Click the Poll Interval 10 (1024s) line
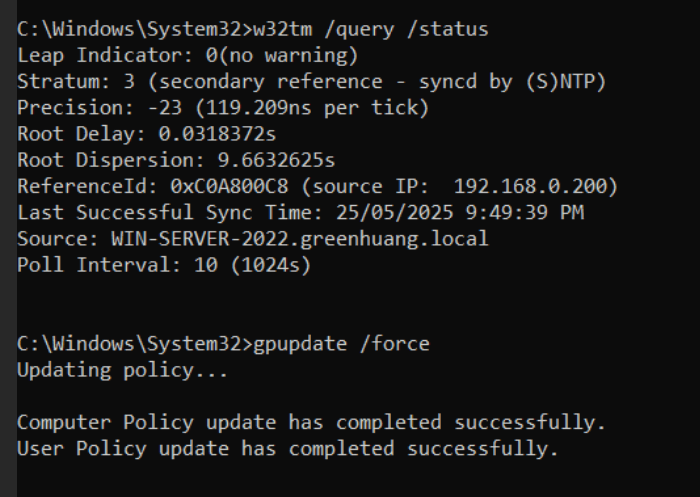The image size is (700, 497). click(x=164, y=265)
